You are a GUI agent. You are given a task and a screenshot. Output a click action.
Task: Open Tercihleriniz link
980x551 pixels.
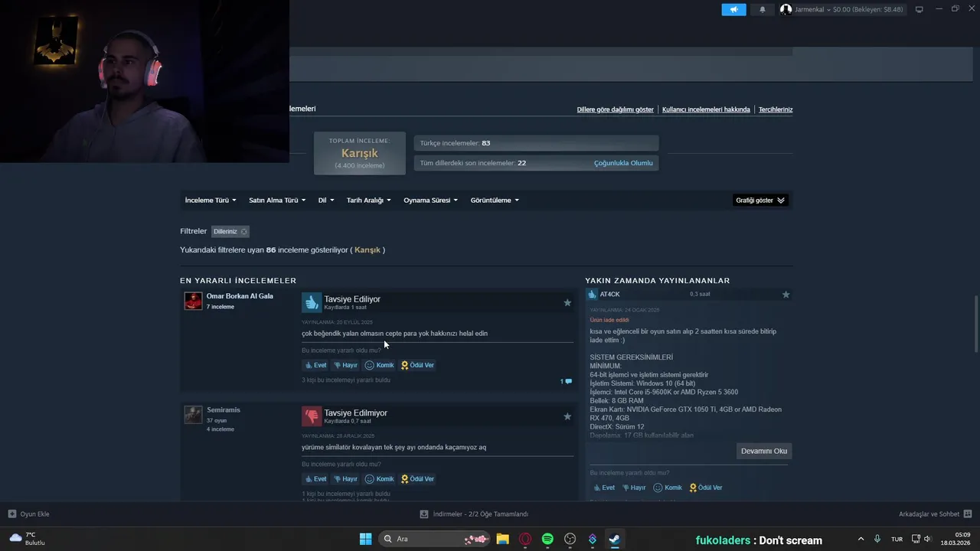(776, 109)
